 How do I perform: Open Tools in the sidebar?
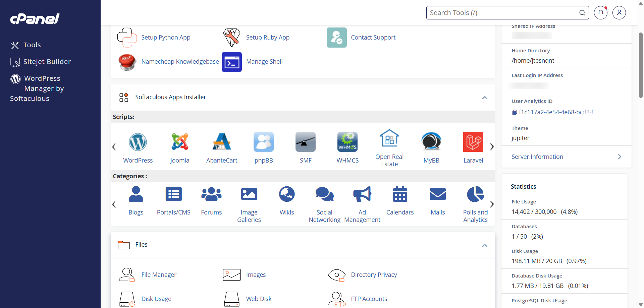(x=25, y=45)
